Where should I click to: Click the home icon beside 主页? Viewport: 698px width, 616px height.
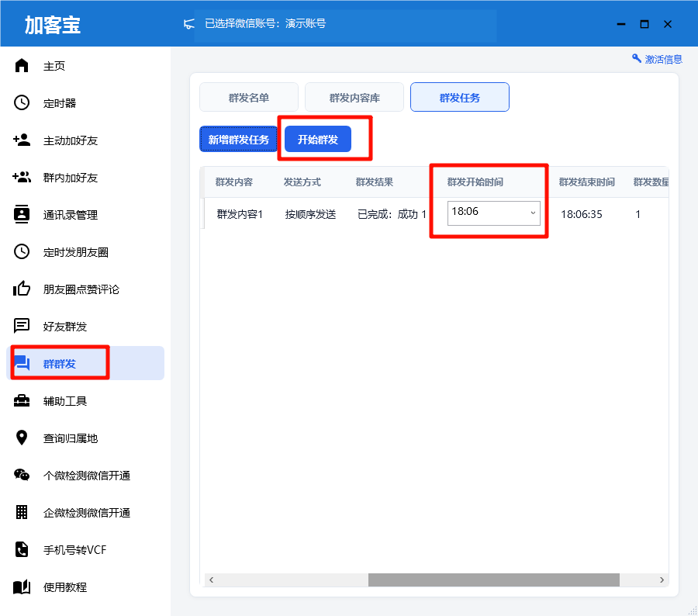click(x=22, y=65)
